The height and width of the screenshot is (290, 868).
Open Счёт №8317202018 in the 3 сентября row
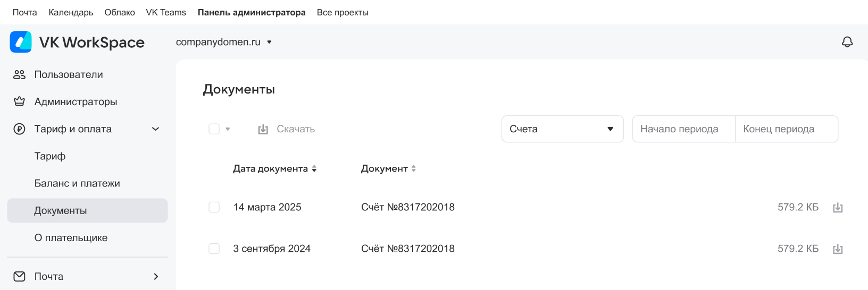408,249
